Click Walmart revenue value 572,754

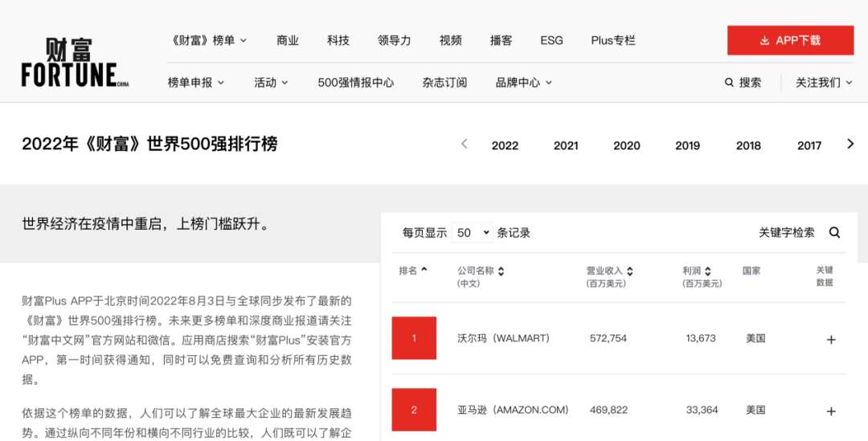point(608,338)
